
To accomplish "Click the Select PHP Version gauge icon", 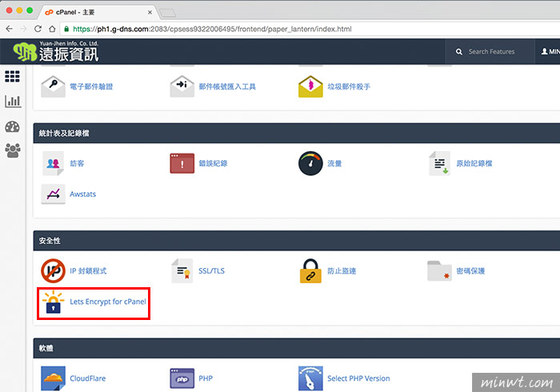I will click(310, 378).
